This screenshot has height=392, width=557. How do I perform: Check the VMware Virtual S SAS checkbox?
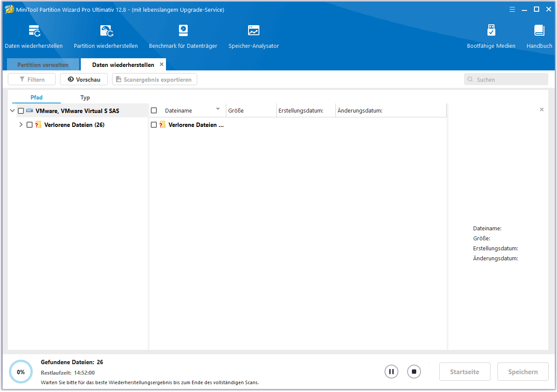coord(21,111)
